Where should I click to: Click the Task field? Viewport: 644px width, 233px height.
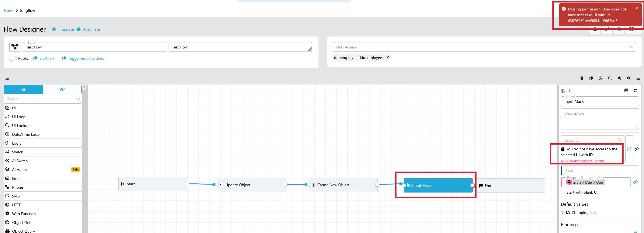[600, 170]
